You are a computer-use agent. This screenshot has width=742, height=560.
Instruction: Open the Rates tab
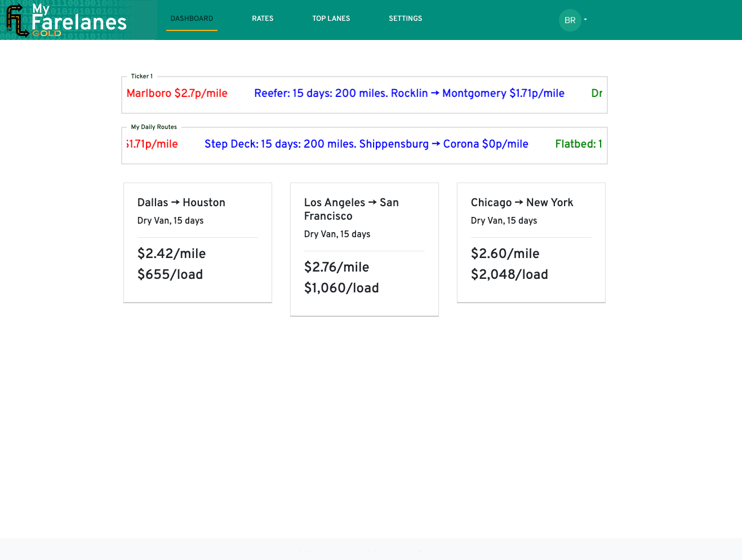[263, 19]
